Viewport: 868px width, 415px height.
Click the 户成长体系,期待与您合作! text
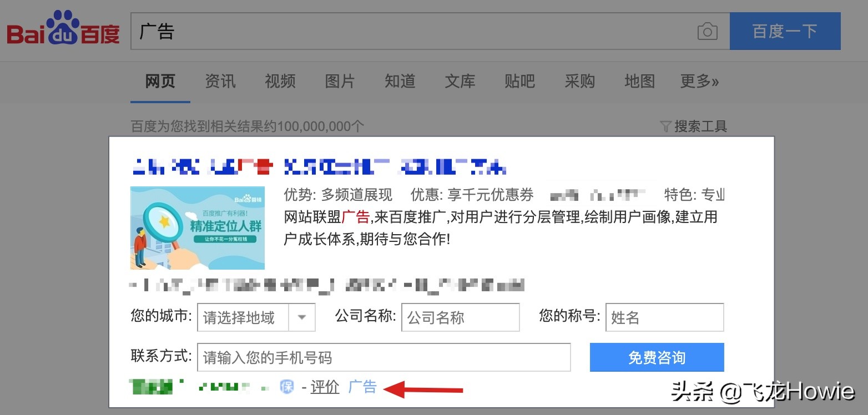point(367,239)
